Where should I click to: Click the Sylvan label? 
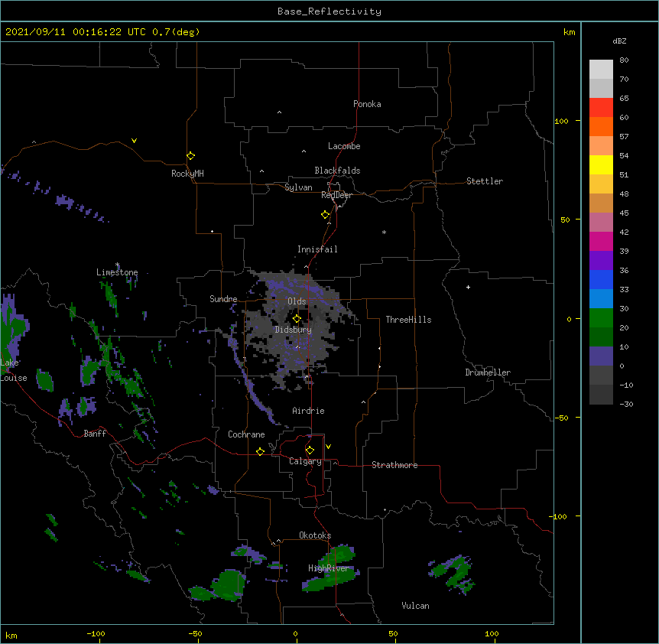click(298, 187)
